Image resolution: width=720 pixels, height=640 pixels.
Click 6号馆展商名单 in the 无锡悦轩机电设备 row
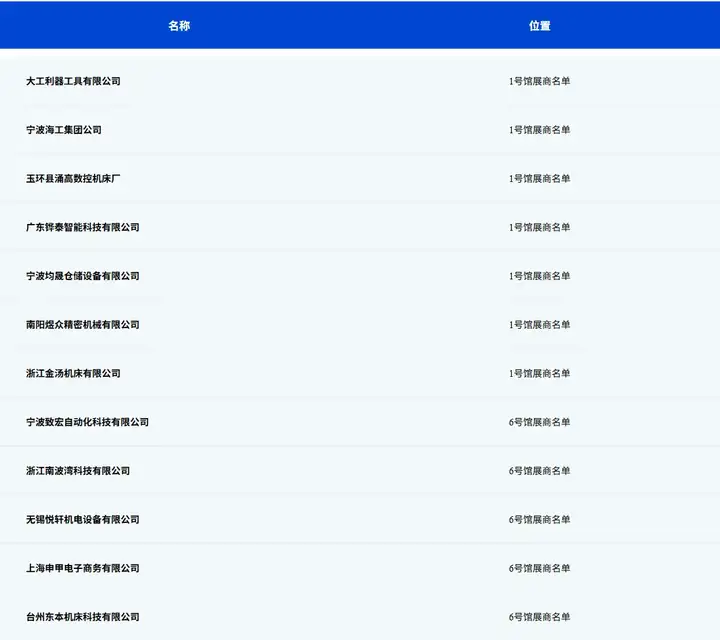tap(540, 519)
